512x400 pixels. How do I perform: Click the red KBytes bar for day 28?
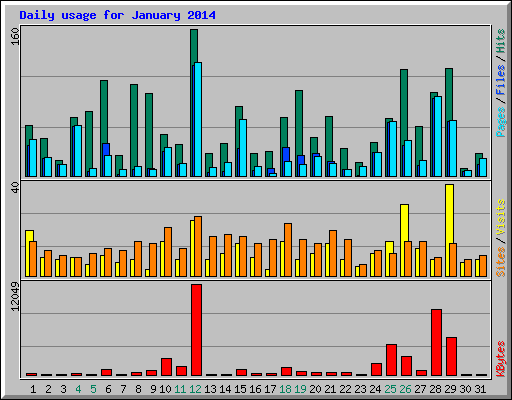click(436, 343)
